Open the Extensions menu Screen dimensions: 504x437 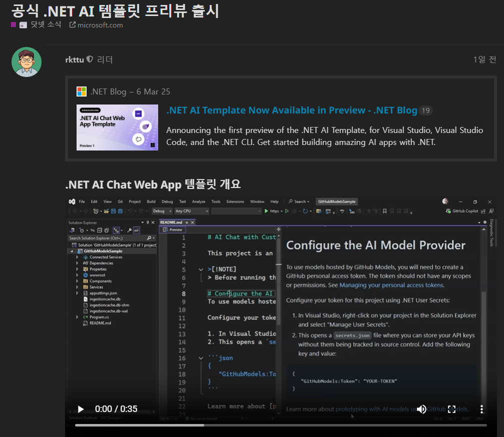tap(235, 201)
